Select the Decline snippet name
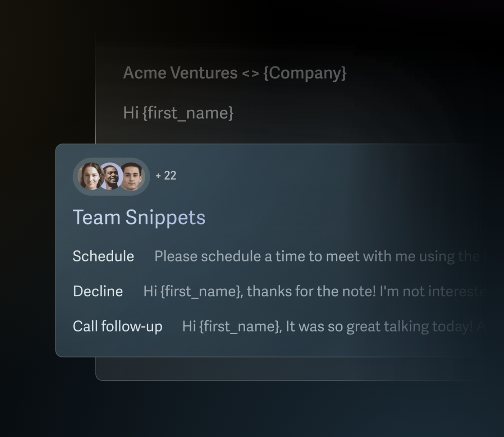 [x=98, y=291]
